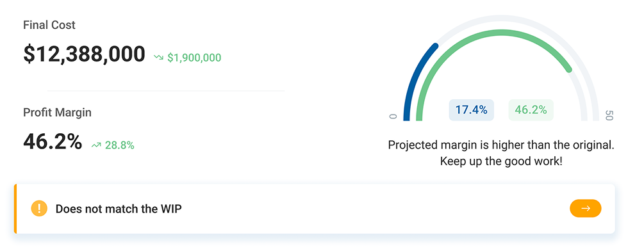
Task: Click the 'Keep up the good work!' text
Action: point(501,161)
